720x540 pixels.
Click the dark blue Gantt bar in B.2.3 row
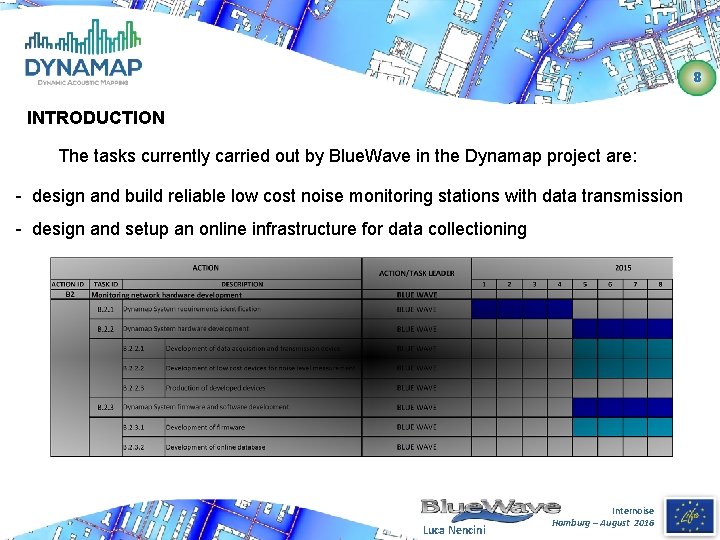[x=623, y=407]
